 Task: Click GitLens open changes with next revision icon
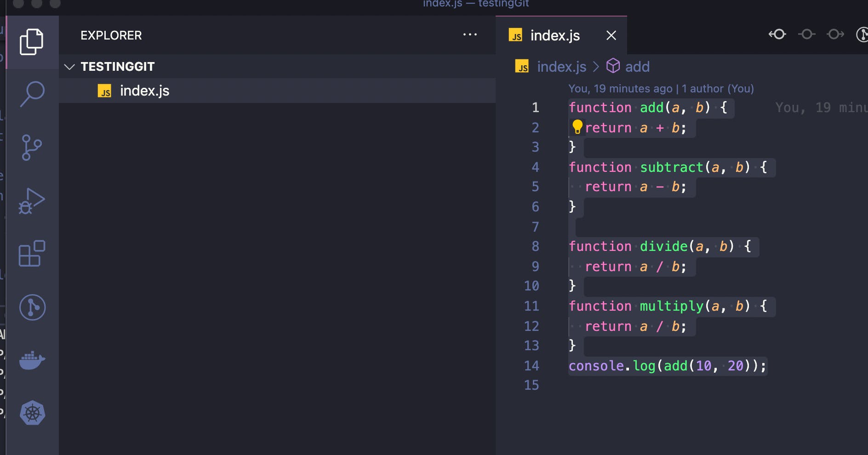click(835, 34)
